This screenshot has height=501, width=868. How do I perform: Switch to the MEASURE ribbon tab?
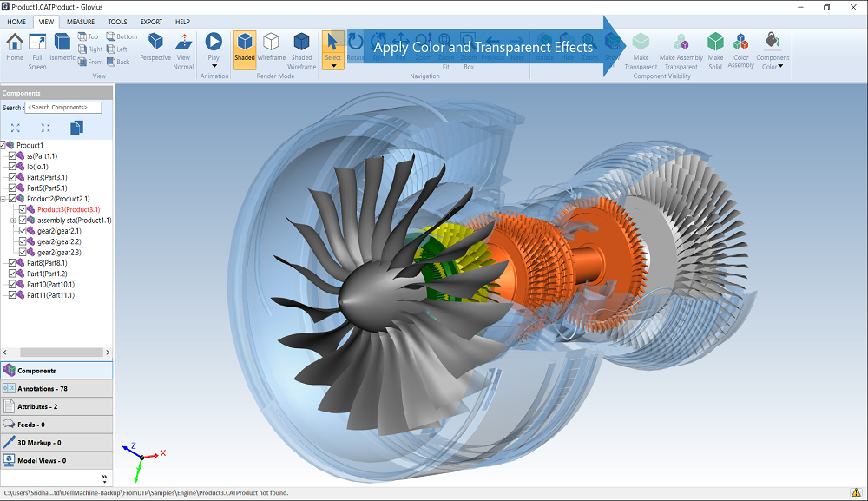tap(81, 22)
